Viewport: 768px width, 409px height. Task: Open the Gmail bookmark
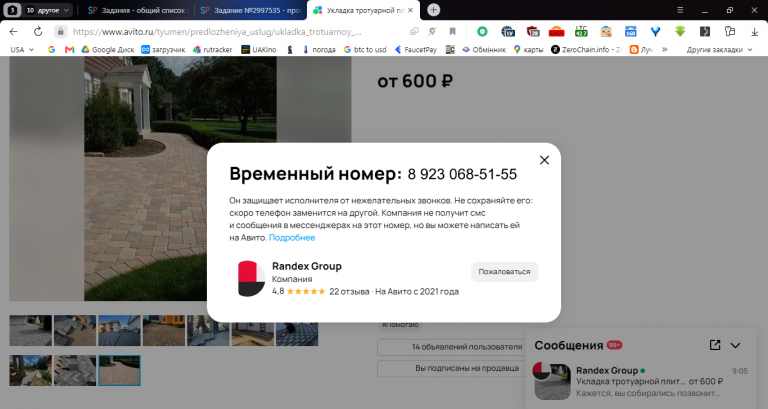point(70,49)
